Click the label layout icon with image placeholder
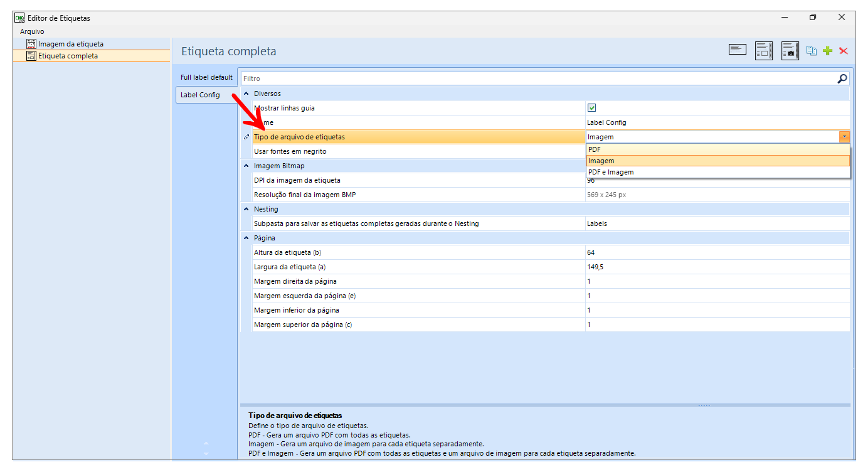 pos(763,51)
